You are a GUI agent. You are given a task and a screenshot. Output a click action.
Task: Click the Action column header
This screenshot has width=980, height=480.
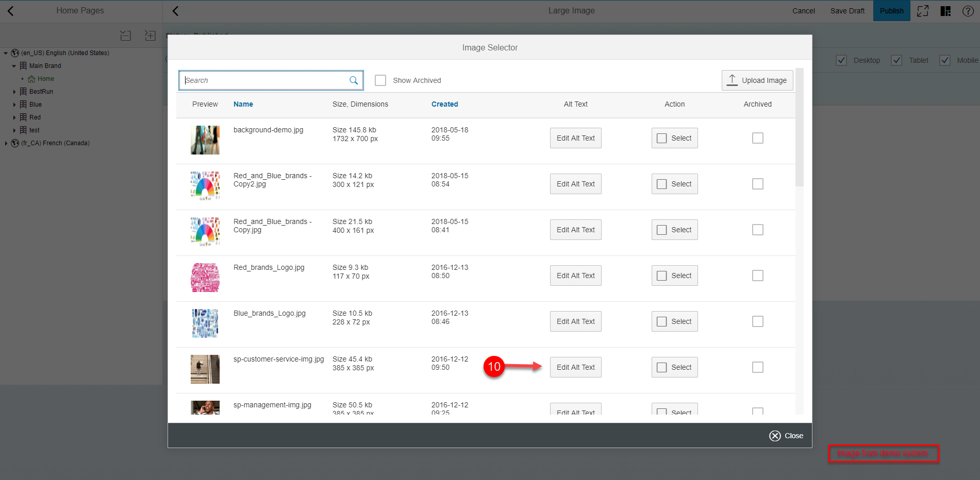coord(675,104)
